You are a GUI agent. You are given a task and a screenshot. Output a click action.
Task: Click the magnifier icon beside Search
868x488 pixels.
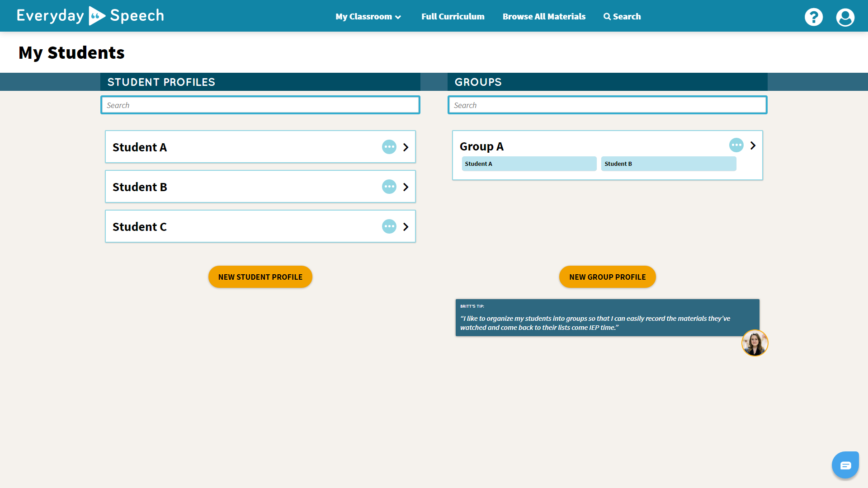click(x=607, y=17)
